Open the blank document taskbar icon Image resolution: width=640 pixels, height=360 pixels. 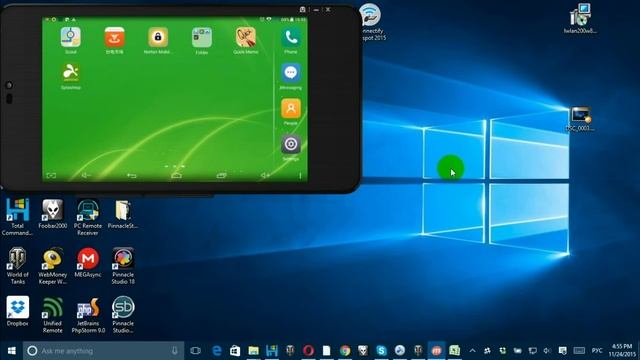coord(327,351)
